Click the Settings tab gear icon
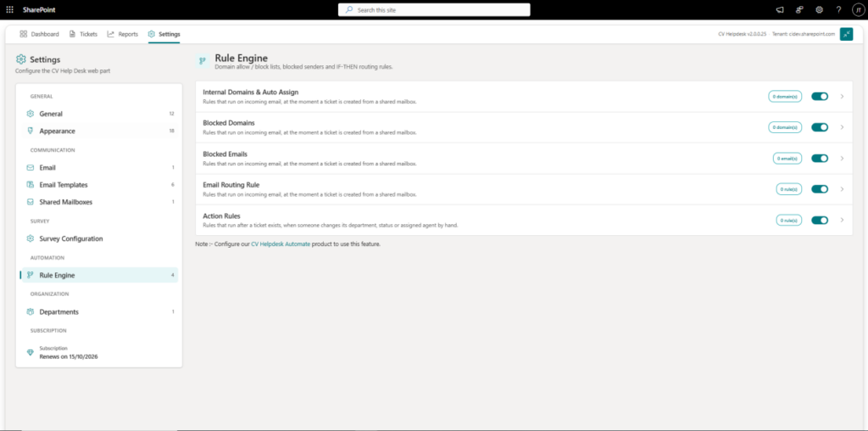 coord(152,34)
